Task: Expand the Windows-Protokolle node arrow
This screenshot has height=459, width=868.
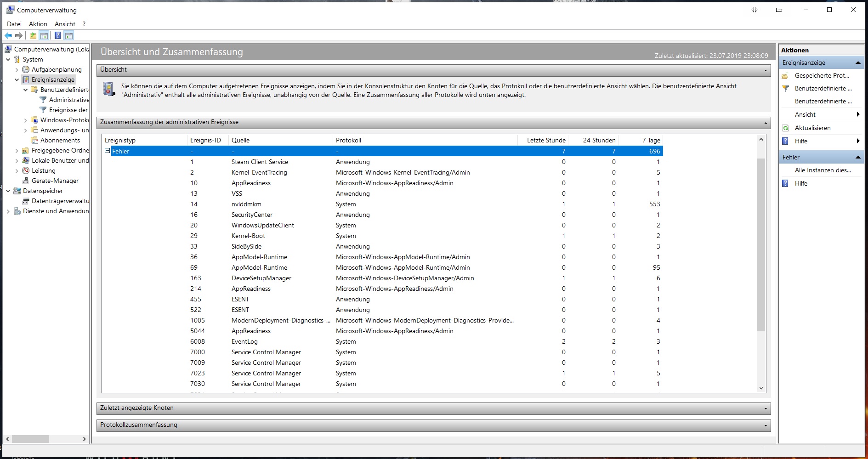Action: pos(26,120)
